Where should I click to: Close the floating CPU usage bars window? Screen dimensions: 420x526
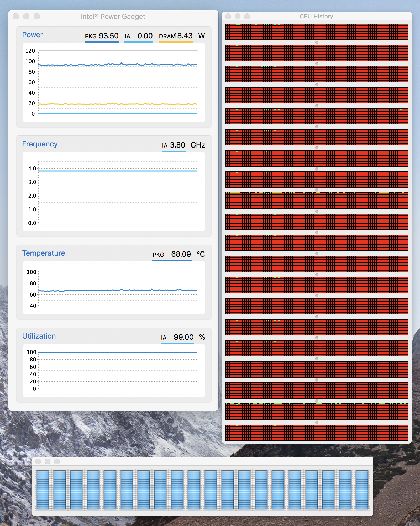tap(38, 461)
